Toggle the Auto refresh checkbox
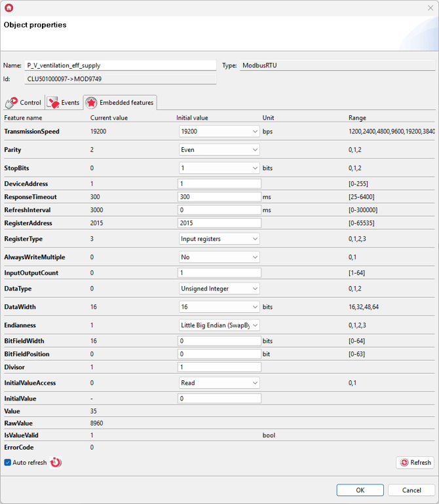 click(x=8, y=463)
